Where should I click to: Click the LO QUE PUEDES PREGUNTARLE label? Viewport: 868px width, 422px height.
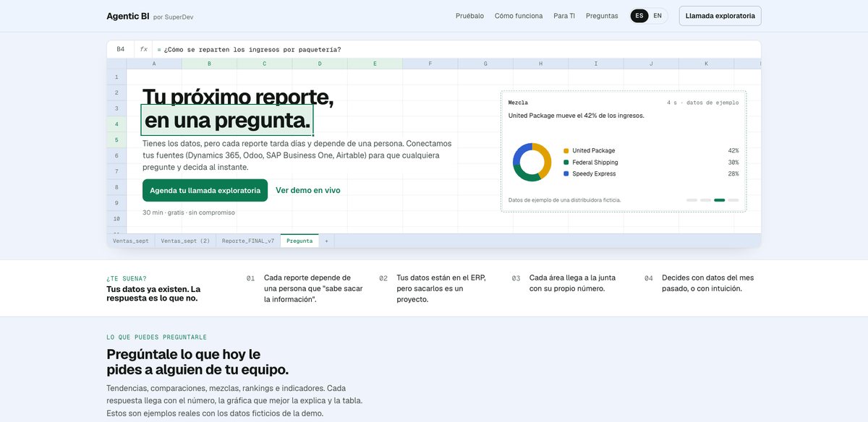156,337
